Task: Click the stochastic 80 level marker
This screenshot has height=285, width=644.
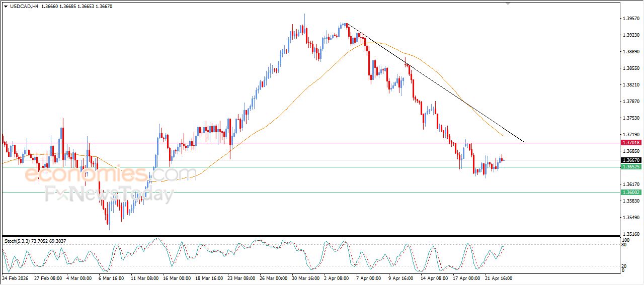Action: tap(623, 245)
